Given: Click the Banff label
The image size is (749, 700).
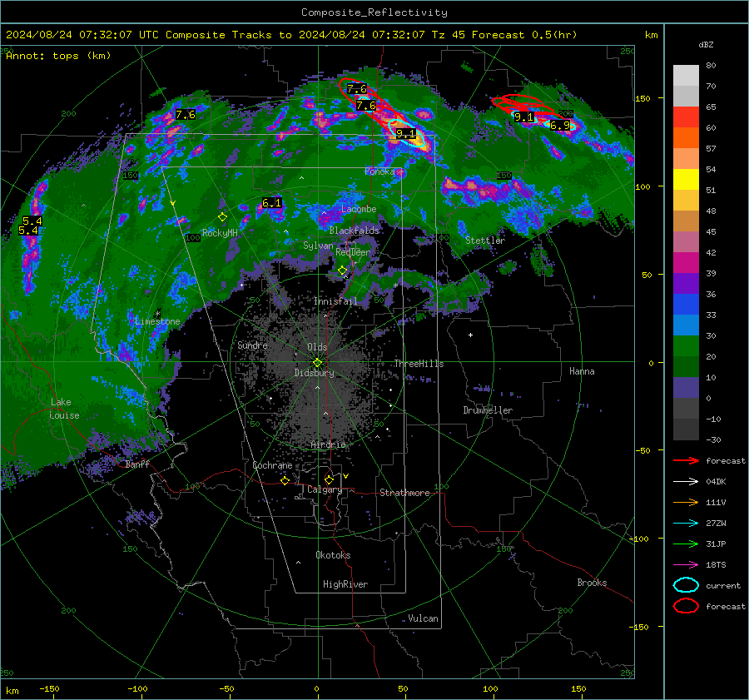Looking at the screenshot, I should (137, 464).
